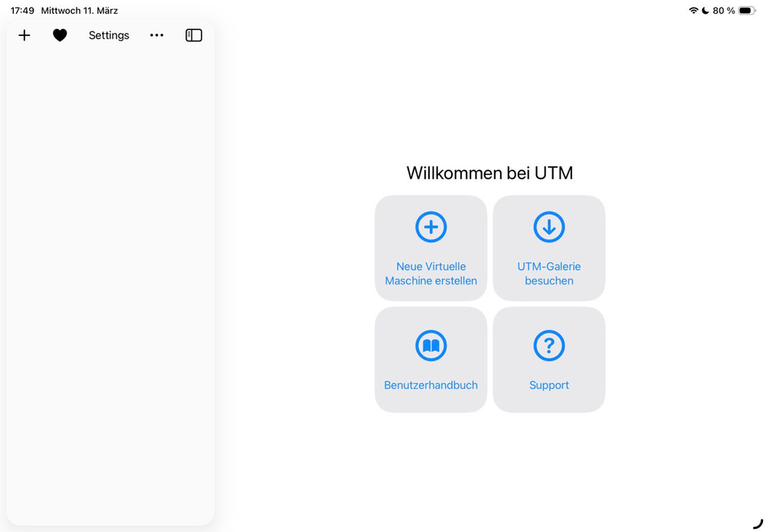The height and width of the screenshot is (532, 766).
Task: Tap the curved corner indicator at bottom right
Action: tap(758, 524)
